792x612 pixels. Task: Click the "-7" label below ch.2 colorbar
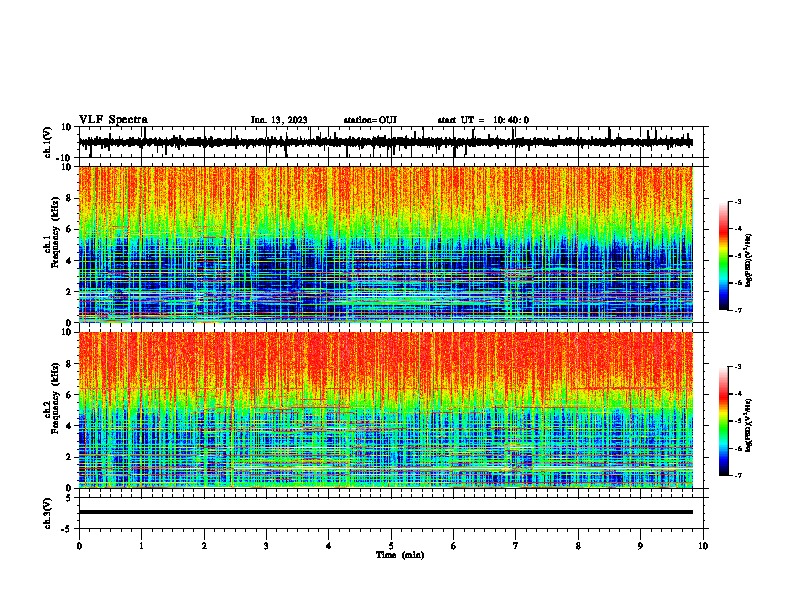738,475
